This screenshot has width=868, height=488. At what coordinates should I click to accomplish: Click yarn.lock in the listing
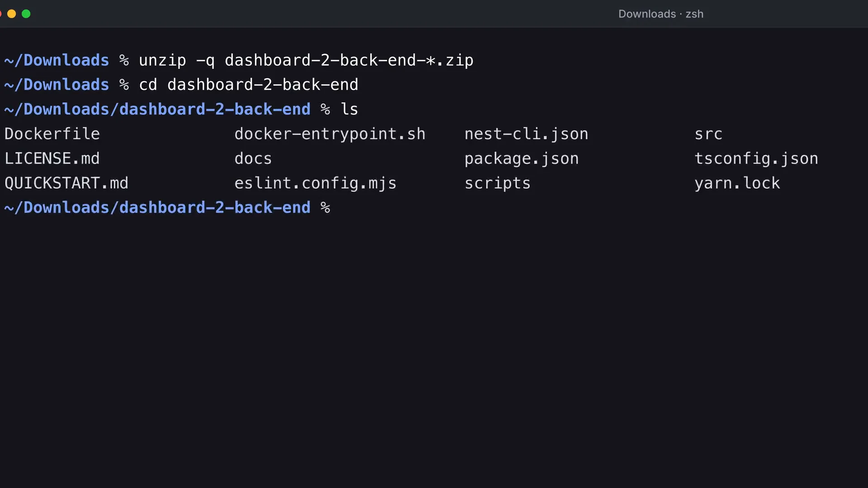[x=737, y=183]
